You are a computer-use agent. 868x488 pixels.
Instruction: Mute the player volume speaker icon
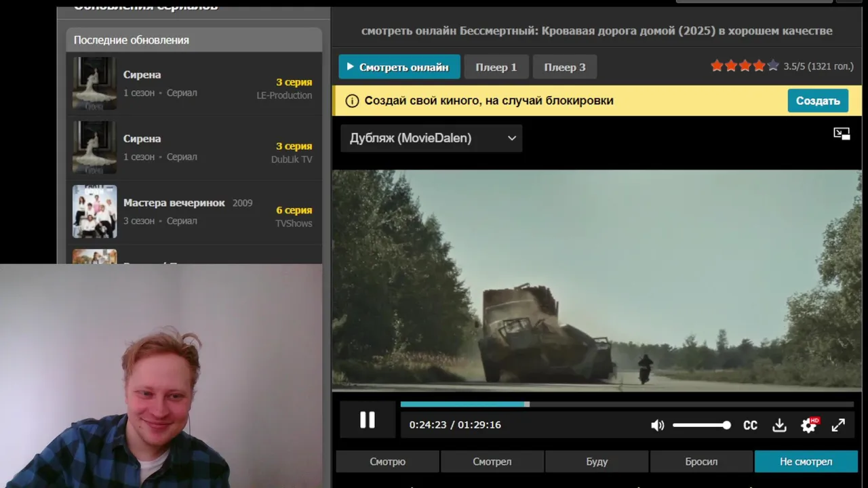(x=658, y=426)
